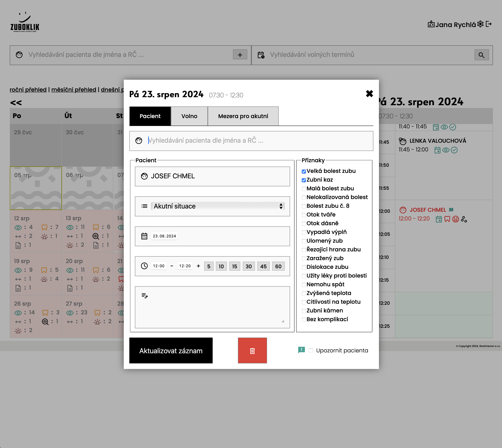502x448 pixels.
Task: Click the note edit icon beside the comment box
Action: pos(145,295)
